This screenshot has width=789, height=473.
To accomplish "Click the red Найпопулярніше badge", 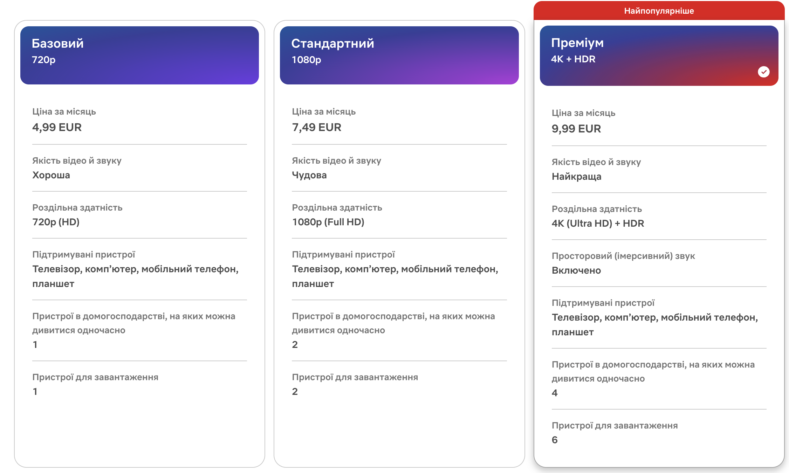I will (658, 10).
